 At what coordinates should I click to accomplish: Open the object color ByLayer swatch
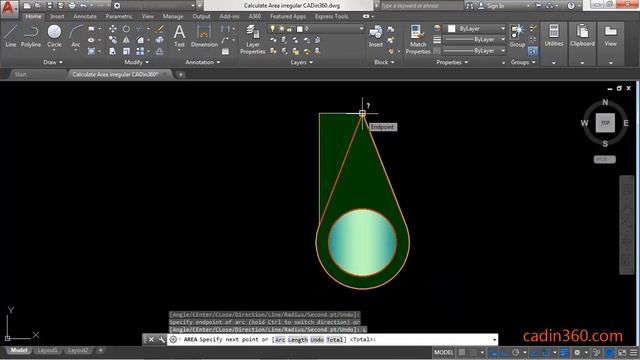451,29
